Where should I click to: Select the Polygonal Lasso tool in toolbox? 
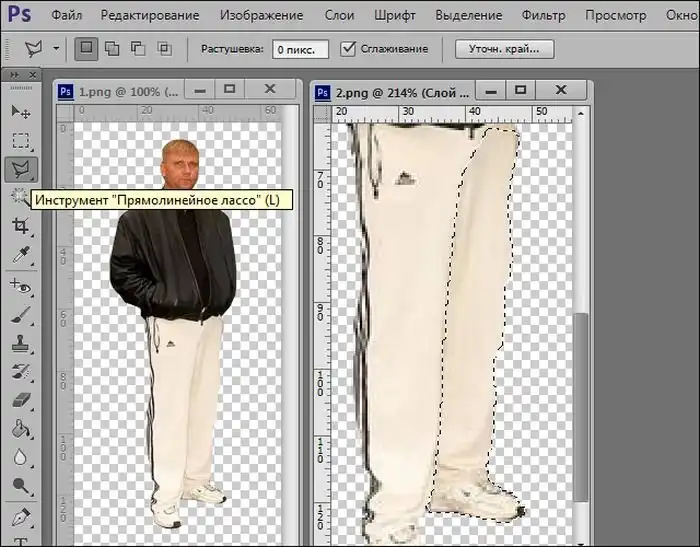pos(20,168)
